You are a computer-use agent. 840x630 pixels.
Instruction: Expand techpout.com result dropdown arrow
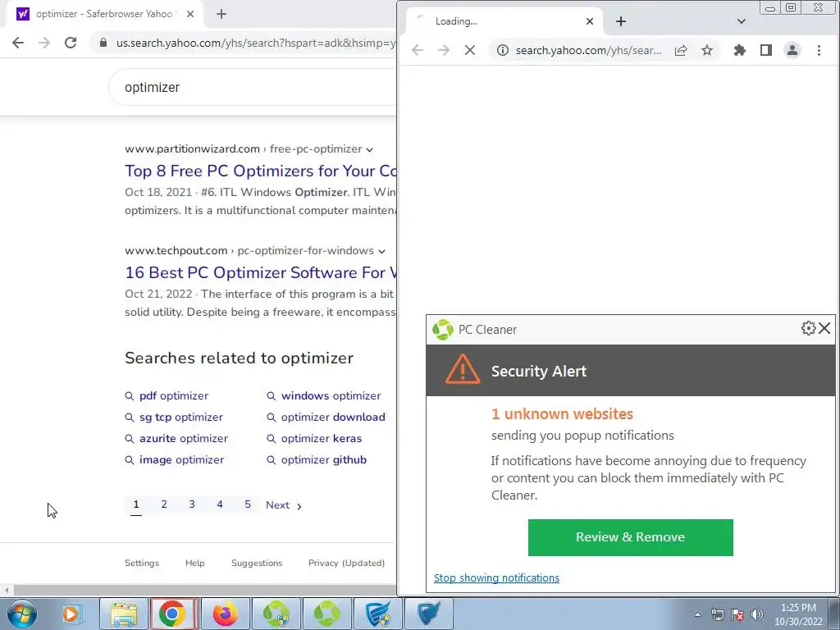point(381,251)
